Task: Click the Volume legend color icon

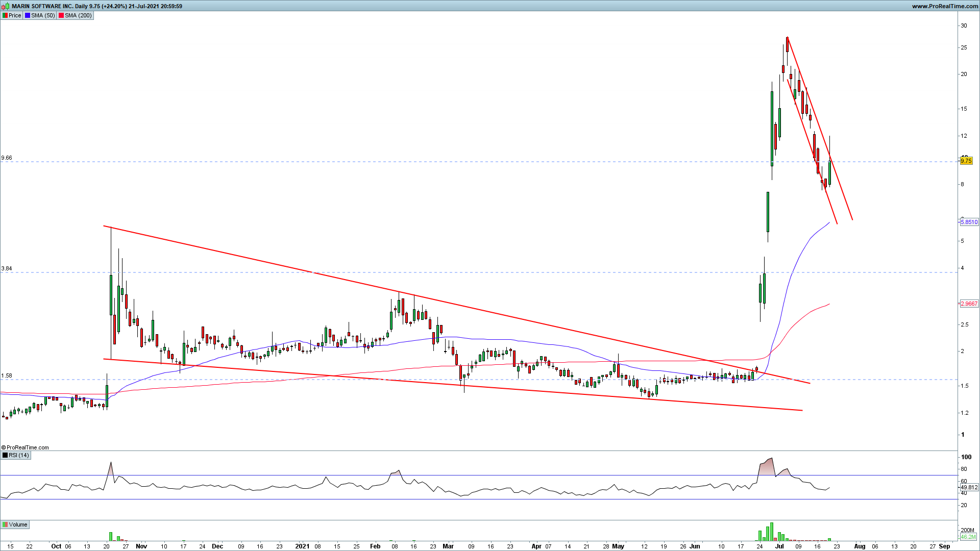Action: click(5, 524)
